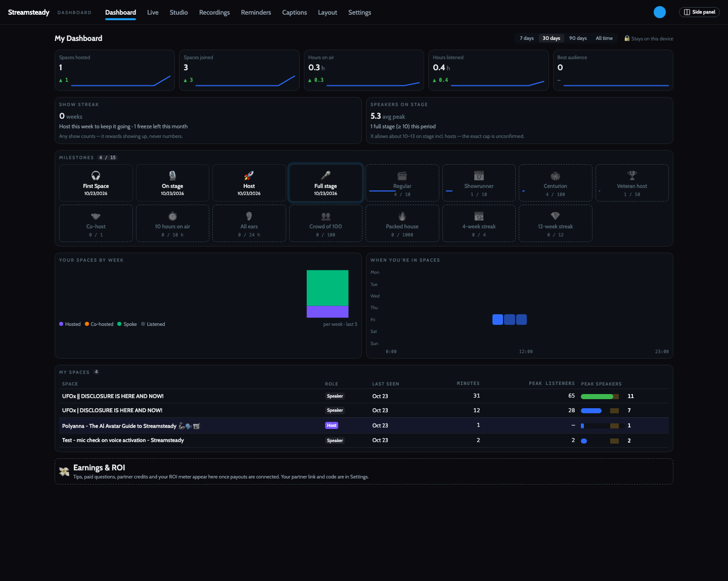The height and width of the screenshot is (581, 728).
Task: Switch to the Layout tab
Action: click(327, 12)
